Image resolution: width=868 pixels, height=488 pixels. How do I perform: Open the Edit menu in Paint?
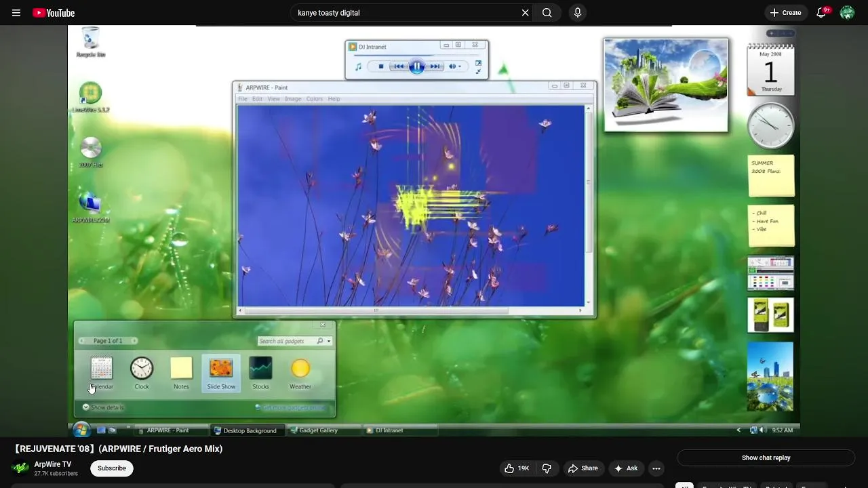pyautogui.click(x=258, y=99)
